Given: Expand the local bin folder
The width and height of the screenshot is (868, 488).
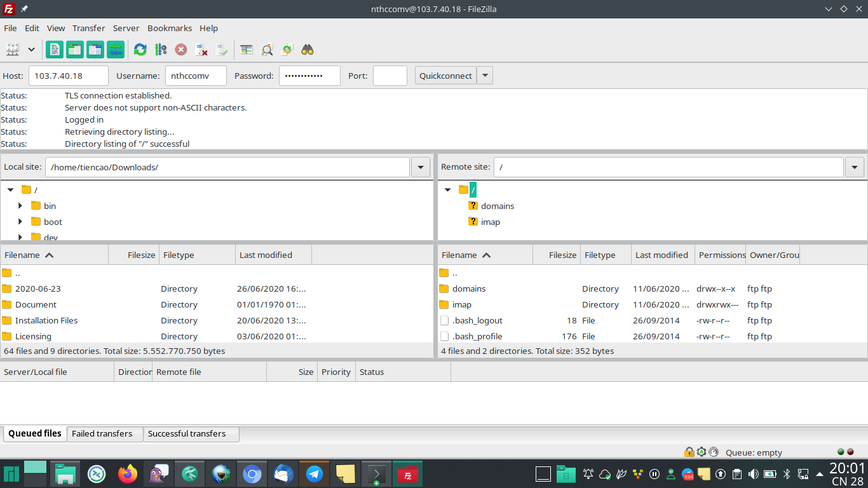Looking at the screenshot, I should pos(20,206).
